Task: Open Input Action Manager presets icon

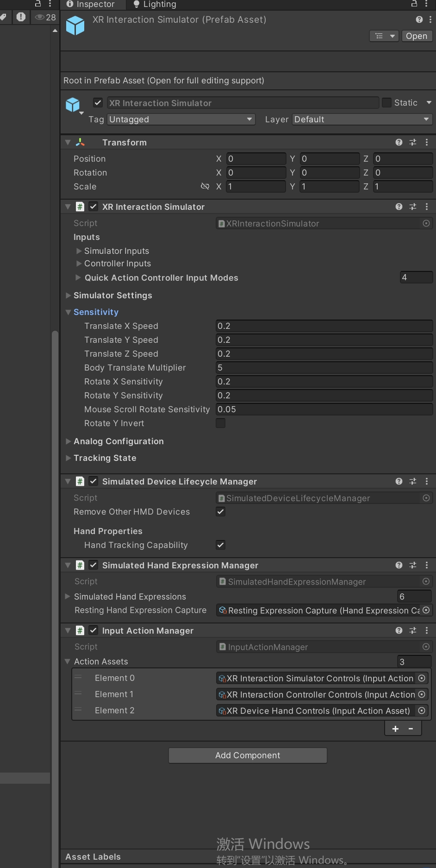Action: click(x=413, y=630)
